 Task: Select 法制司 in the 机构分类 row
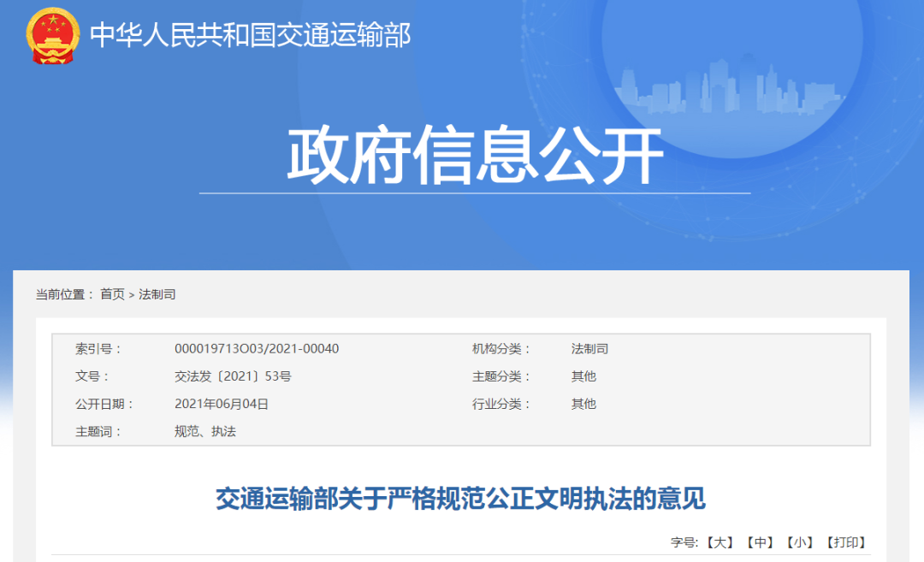click(x=589, y=349)
